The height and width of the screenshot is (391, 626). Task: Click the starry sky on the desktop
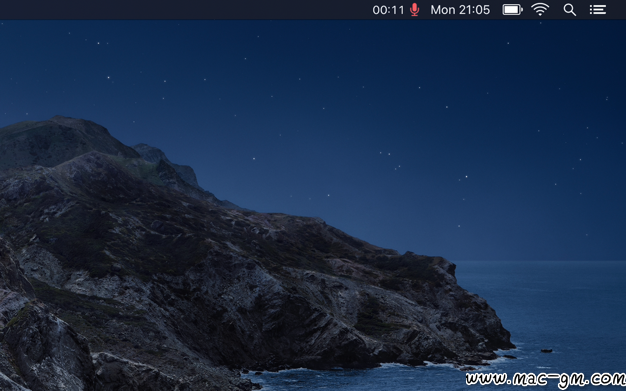[x=359, y=100]
